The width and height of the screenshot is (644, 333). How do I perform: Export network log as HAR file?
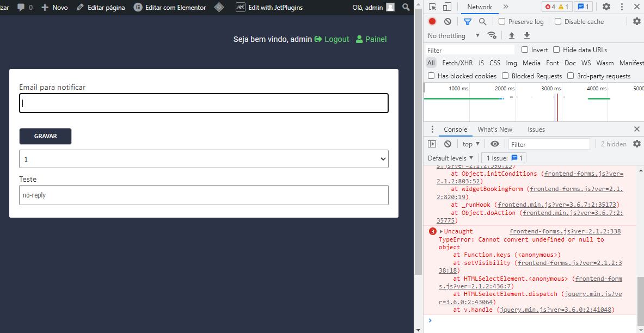click(x=526, y=35)
